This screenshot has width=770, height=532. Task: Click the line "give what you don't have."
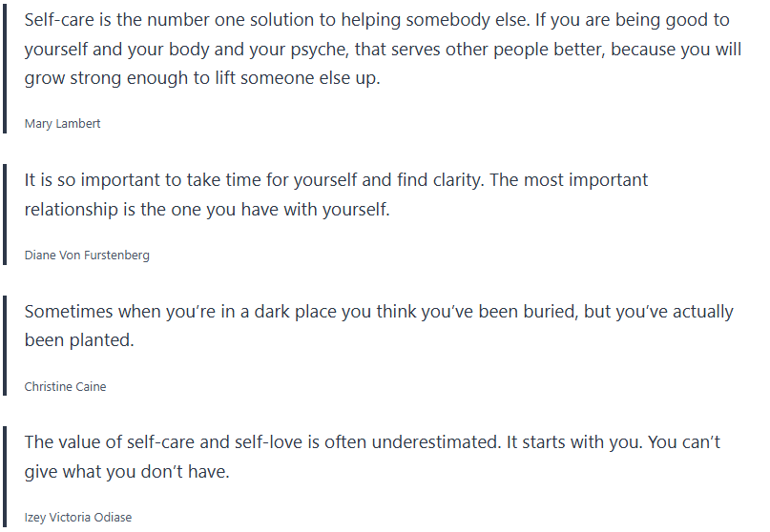pos(127,471)
